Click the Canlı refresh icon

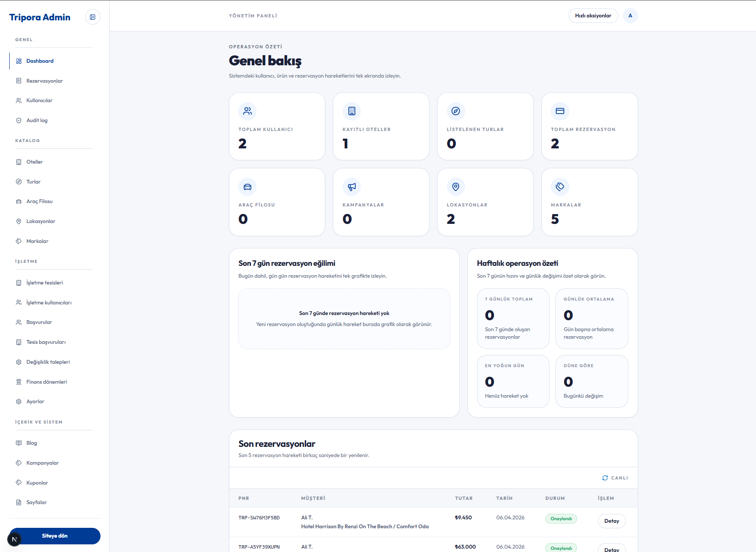605,478
